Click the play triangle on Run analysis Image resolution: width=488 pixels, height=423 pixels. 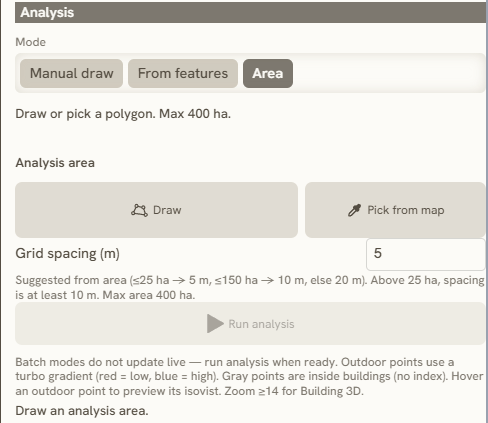click(x=215, y=324)
